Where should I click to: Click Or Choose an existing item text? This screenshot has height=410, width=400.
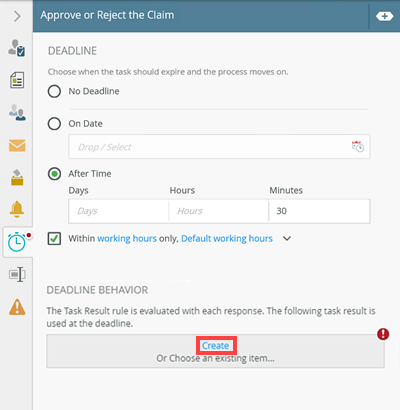[215, 358]
